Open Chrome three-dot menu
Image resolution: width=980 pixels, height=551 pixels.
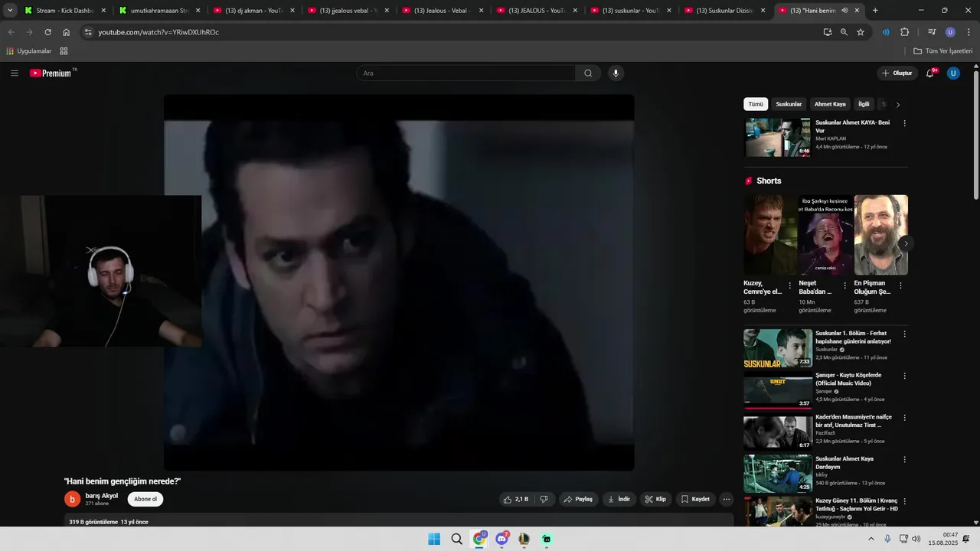pos(969,32)
